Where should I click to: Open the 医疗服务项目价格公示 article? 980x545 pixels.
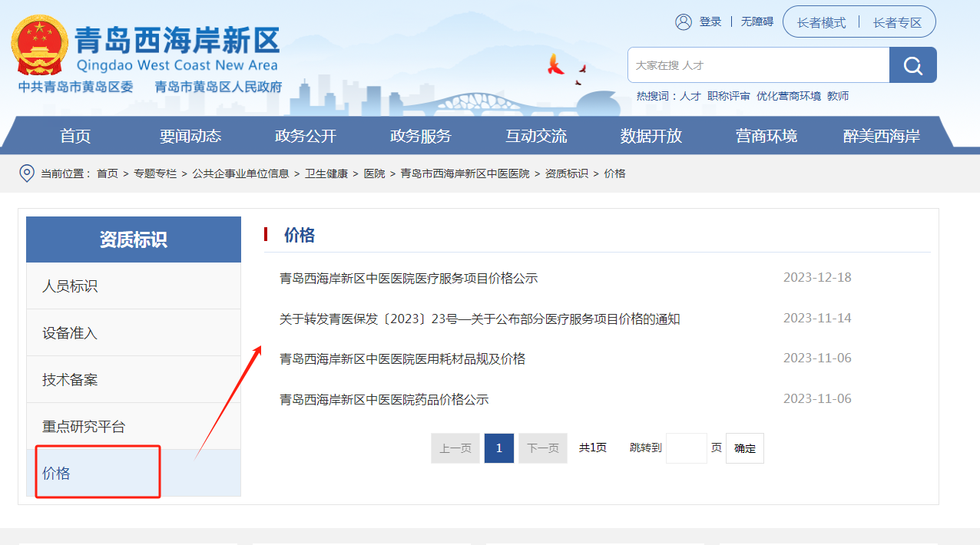pos(409,278)
